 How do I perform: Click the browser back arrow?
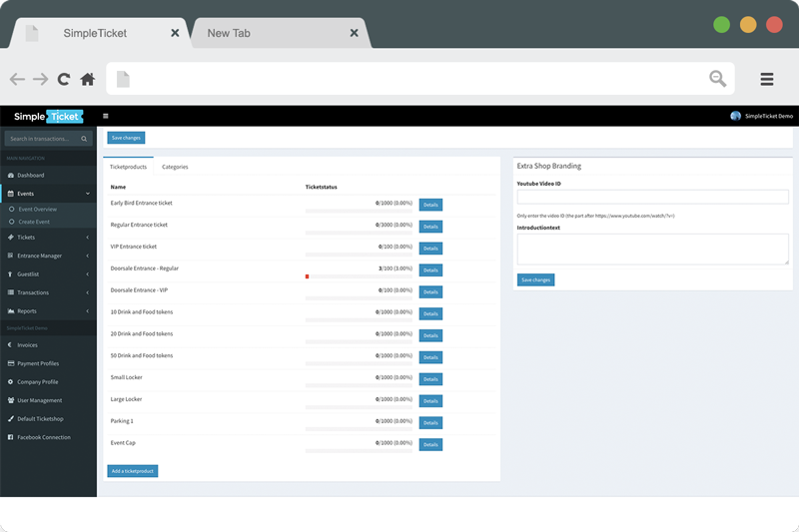tap(17, 79)
